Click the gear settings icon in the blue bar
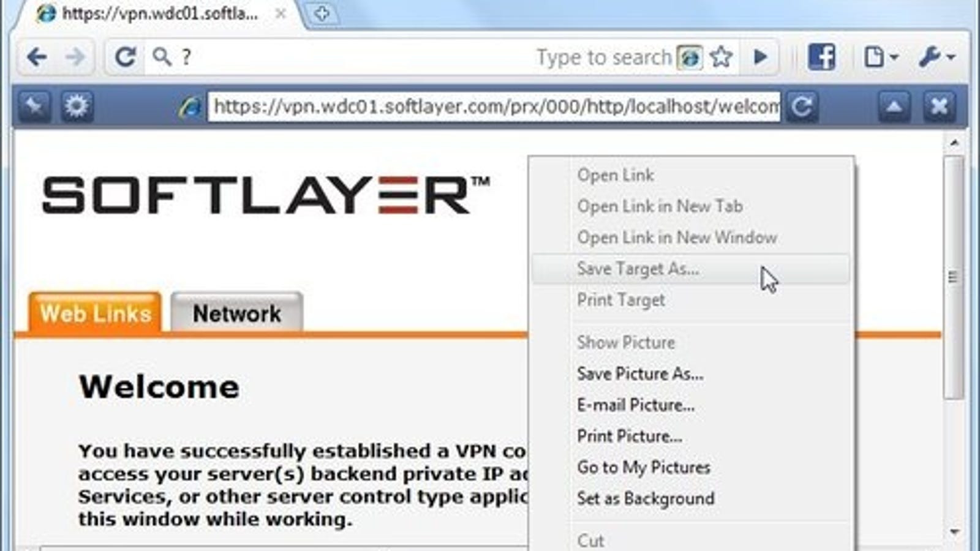Image resolution: width=980 pixels, height=551 pixels. [x=77, y=107]
